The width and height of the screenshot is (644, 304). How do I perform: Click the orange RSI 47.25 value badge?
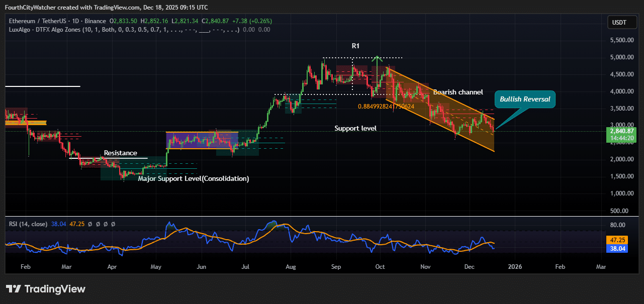click(617, 241)
